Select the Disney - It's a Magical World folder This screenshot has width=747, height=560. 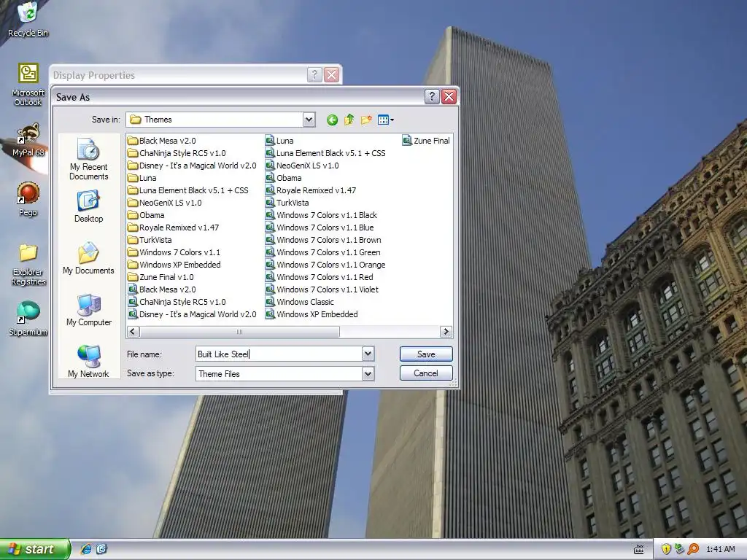pos(192,166)
